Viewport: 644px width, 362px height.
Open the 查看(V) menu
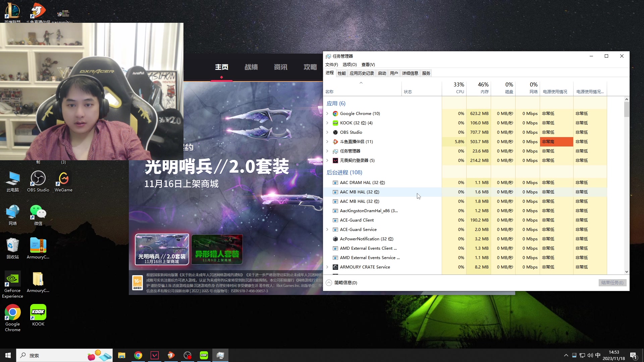coord(368,64)
